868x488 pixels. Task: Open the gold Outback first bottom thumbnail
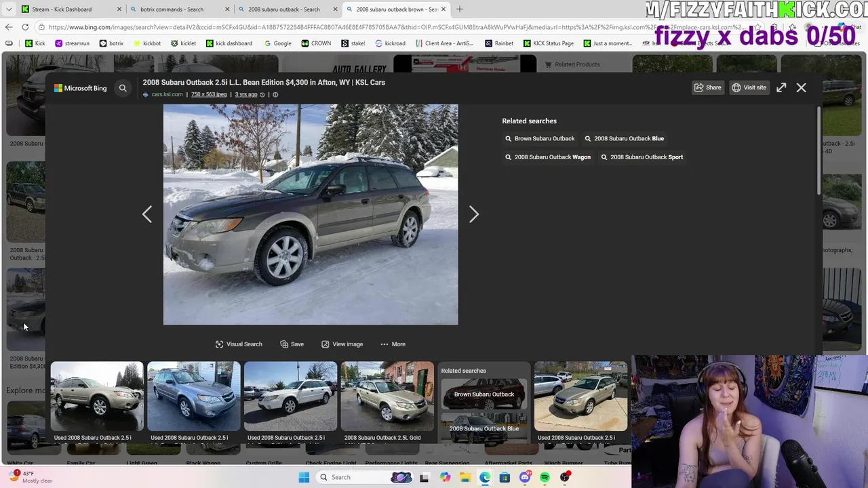click(97, 396)
